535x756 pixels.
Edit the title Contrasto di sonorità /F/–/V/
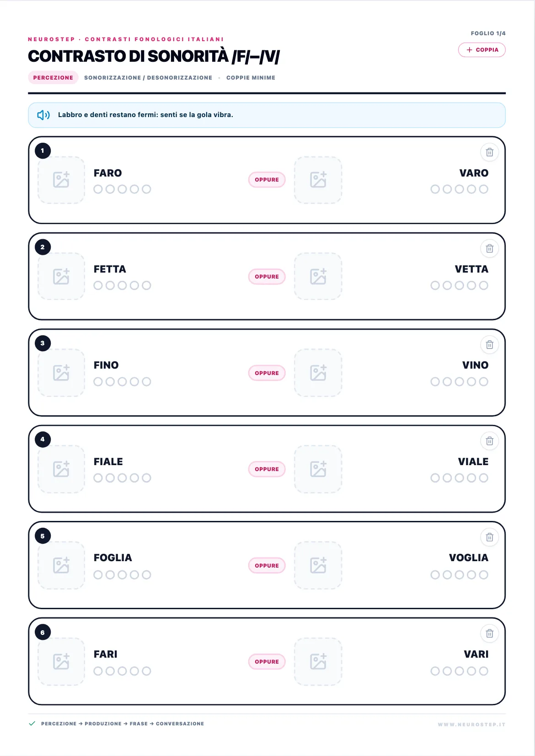pos(154,56)
